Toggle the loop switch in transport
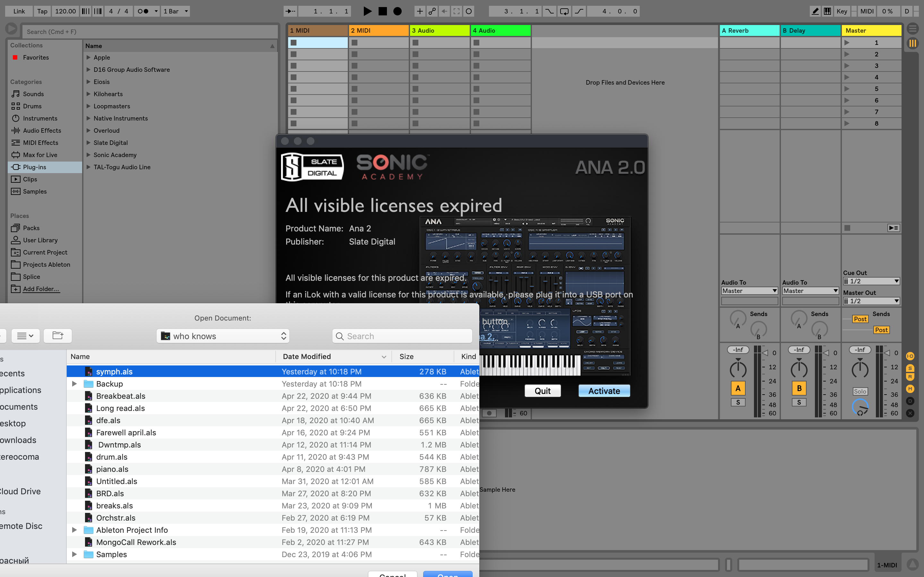 click(x=564, y=11)
